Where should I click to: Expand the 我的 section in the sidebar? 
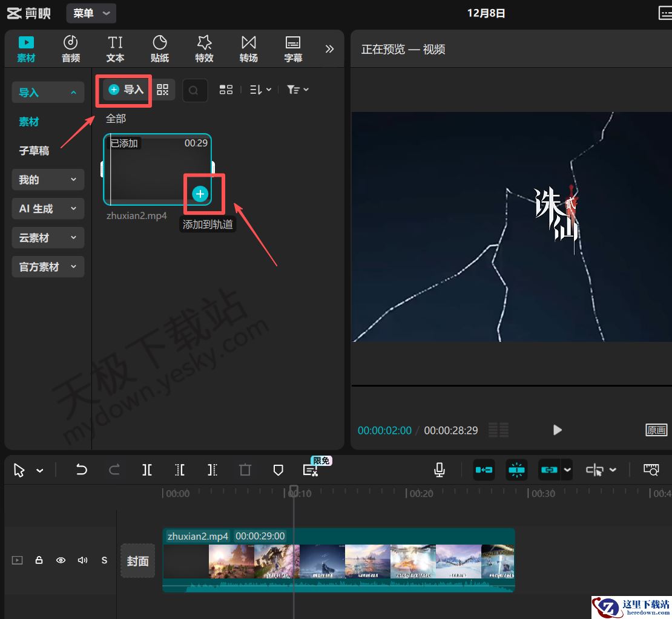pos(47,179)
